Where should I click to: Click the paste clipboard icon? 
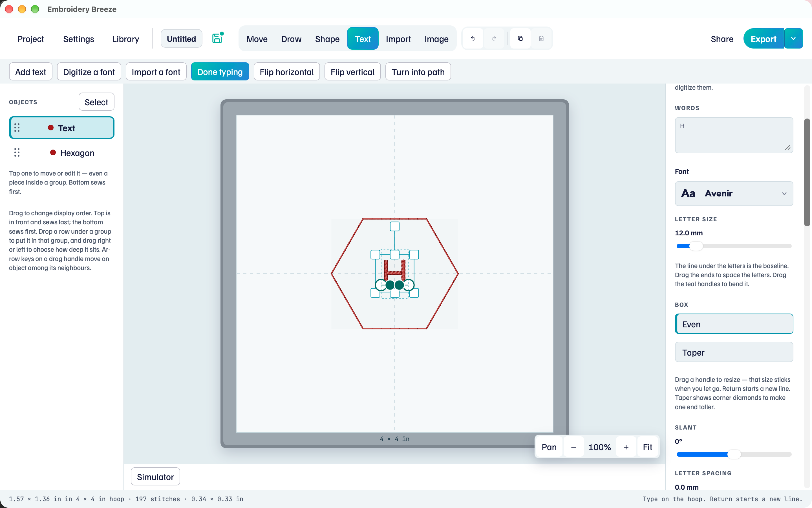pos(541,39)
